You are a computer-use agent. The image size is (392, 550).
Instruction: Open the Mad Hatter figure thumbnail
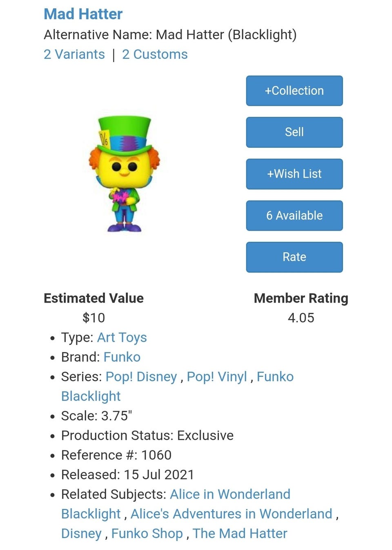coord(125,174)
